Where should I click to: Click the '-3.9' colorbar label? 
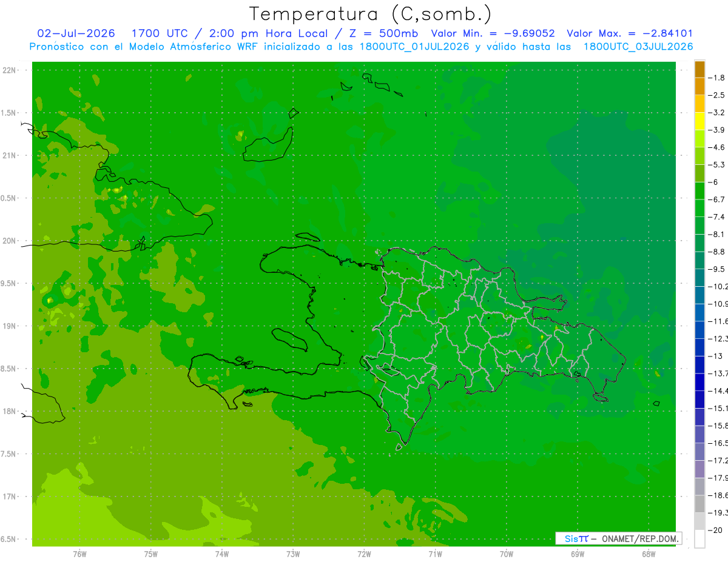pos(716,130)
